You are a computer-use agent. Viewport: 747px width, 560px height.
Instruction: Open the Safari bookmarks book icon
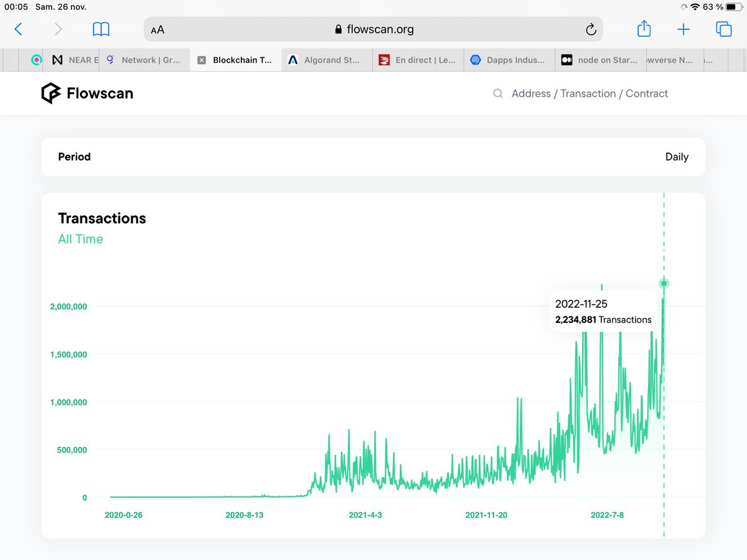pos(101,29)
